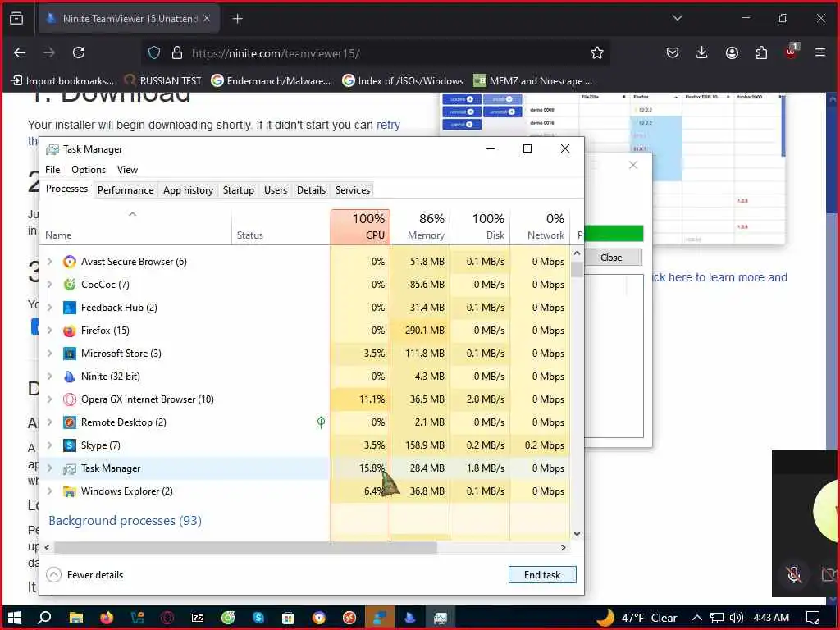Open the Firefox account icon
The height and width of the screenshot is (630, 840).
click(x=732, y=52)
